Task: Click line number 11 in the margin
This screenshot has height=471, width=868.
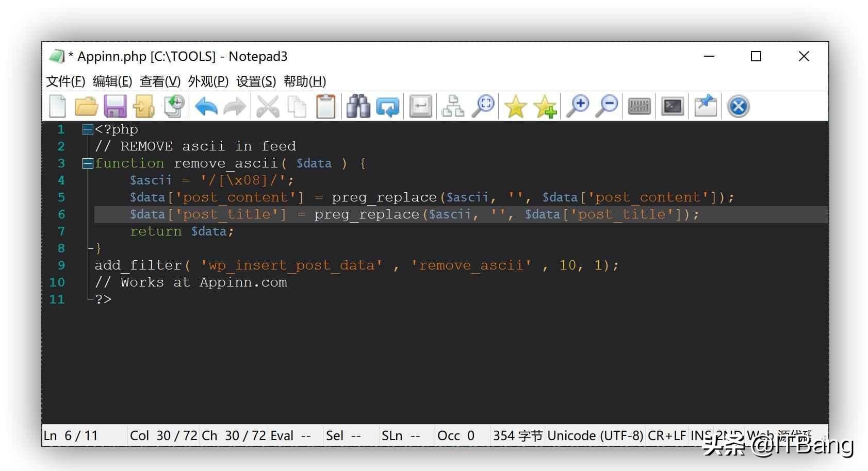Action: pos(57,299)
